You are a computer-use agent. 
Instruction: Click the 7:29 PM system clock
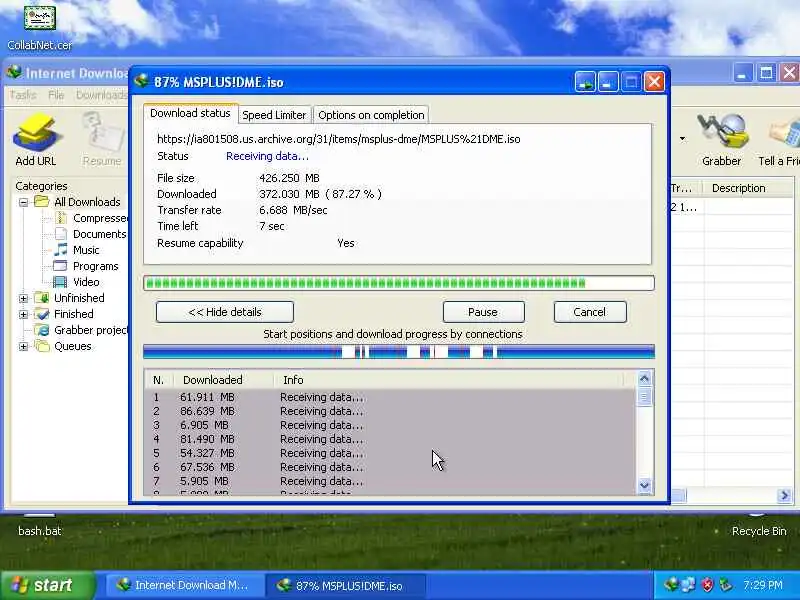click(763, 585)
